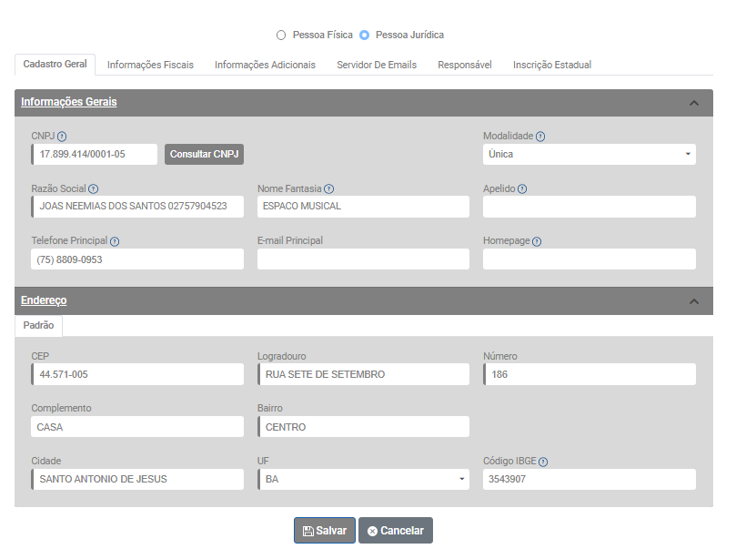This screenshot has height=559, width=756.
Task: Collapse the Informações Gerais section
Action: pos(694,103)
